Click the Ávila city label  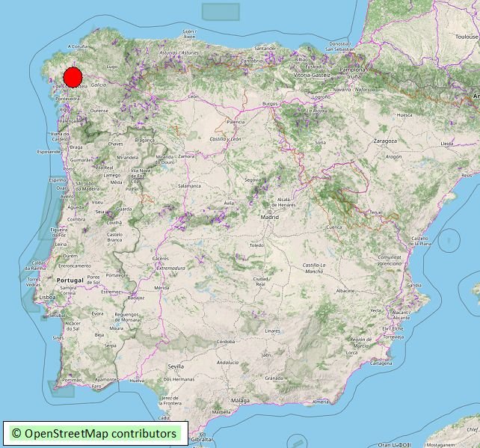229,203
